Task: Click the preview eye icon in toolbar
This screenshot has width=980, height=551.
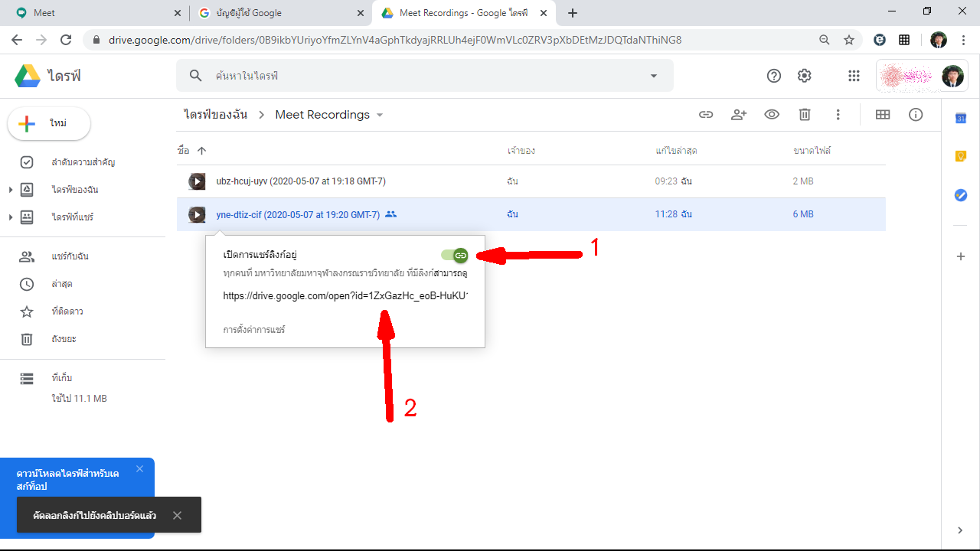Action: coord(772,115)
